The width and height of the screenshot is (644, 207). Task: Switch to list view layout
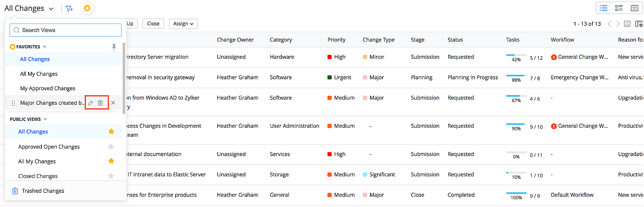point(604,8)
